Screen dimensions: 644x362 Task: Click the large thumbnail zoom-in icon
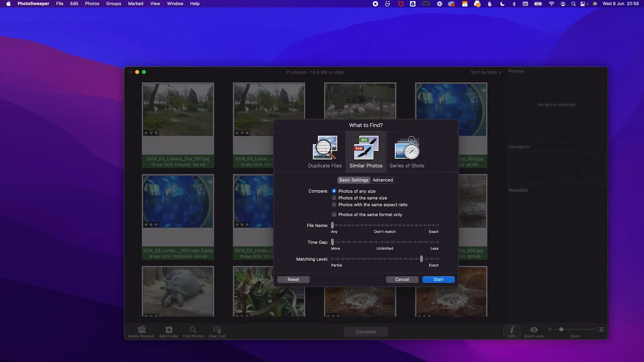coord(601,329)
